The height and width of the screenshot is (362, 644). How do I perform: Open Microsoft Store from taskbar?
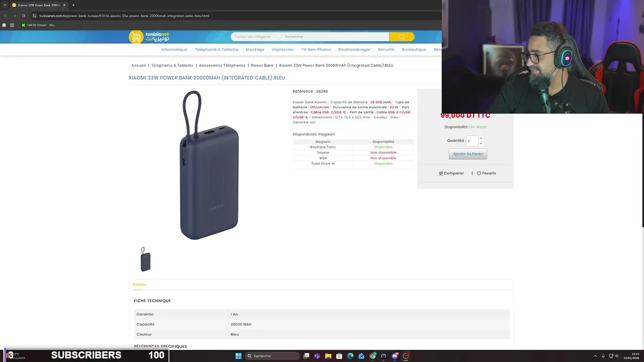pos(339,356)
